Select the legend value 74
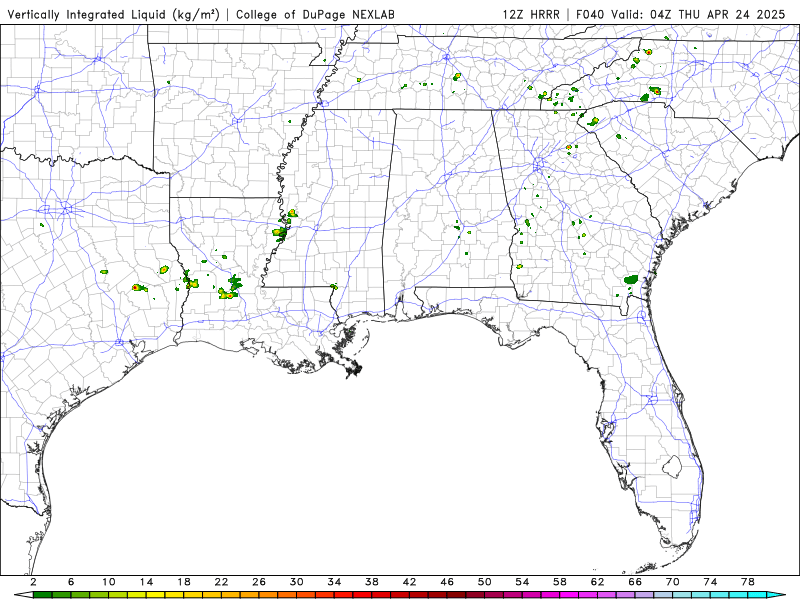The width and height of the screenshot is (800, 600). (711, 582)
